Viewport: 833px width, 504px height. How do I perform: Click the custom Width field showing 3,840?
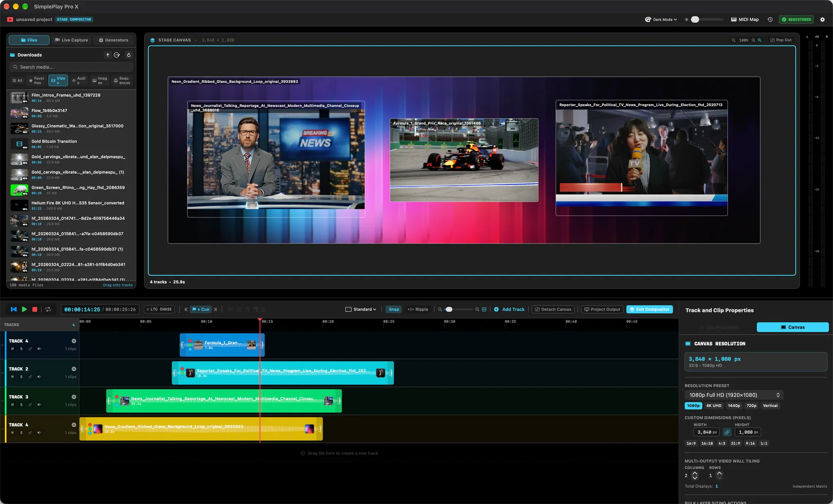coord(707,432)
